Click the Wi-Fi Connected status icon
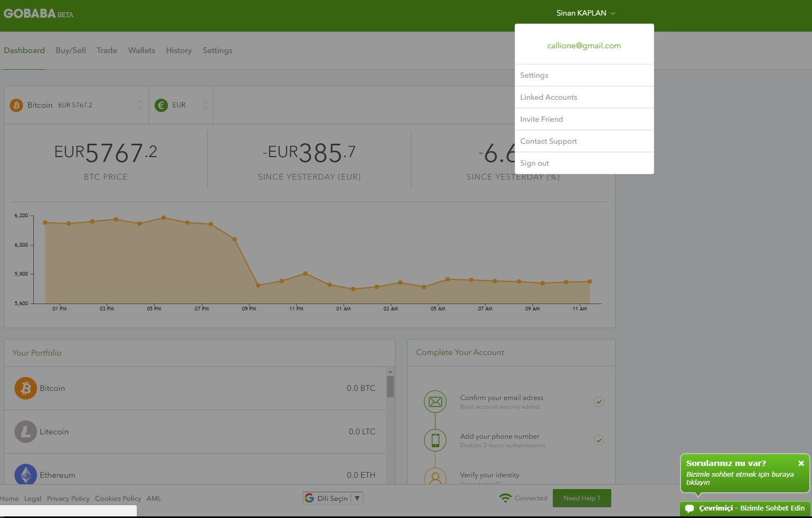Viewport: 812px width, 518px height. point(505,498)
